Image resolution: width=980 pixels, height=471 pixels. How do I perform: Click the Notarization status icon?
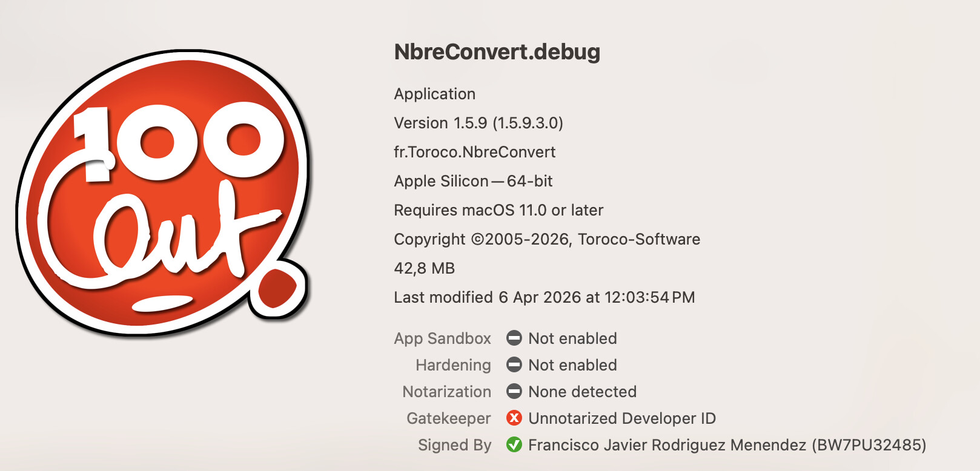coord(514,392)
